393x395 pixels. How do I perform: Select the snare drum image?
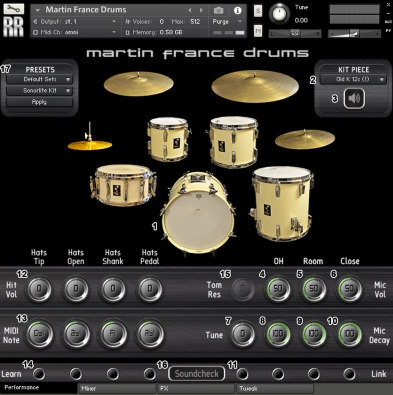(123, 185)
